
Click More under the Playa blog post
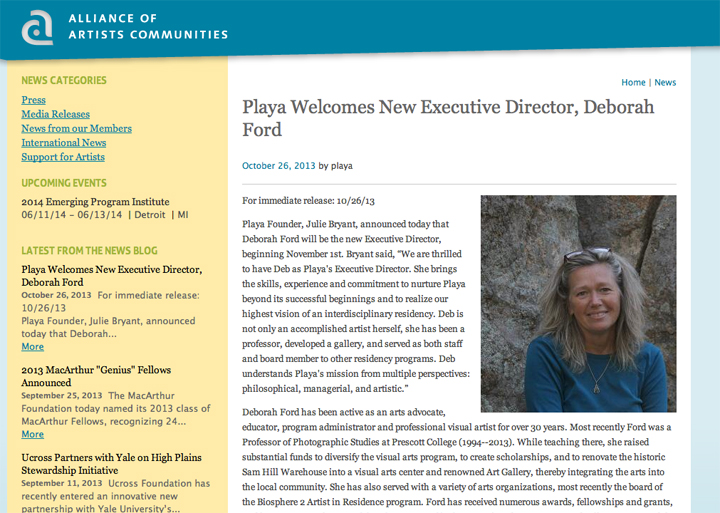(x=33, y=347)
